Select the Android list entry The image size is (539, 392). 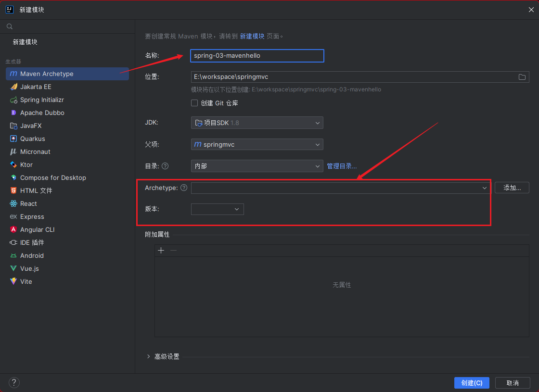(x=67, y=255)
